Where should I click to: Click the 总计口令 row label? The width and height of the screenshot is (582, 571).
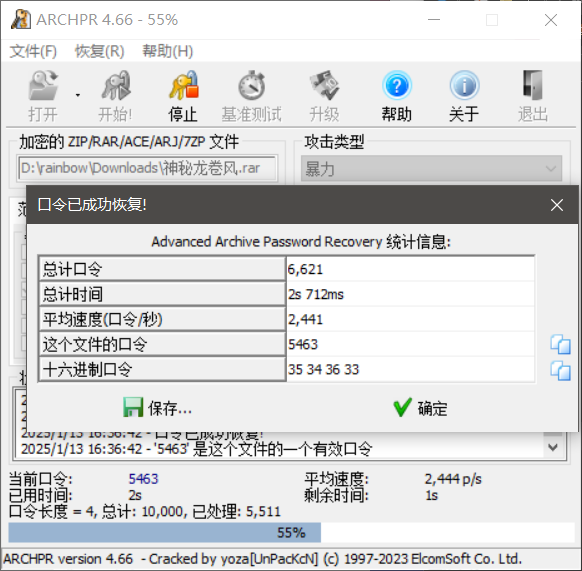(x=162, y=269)
